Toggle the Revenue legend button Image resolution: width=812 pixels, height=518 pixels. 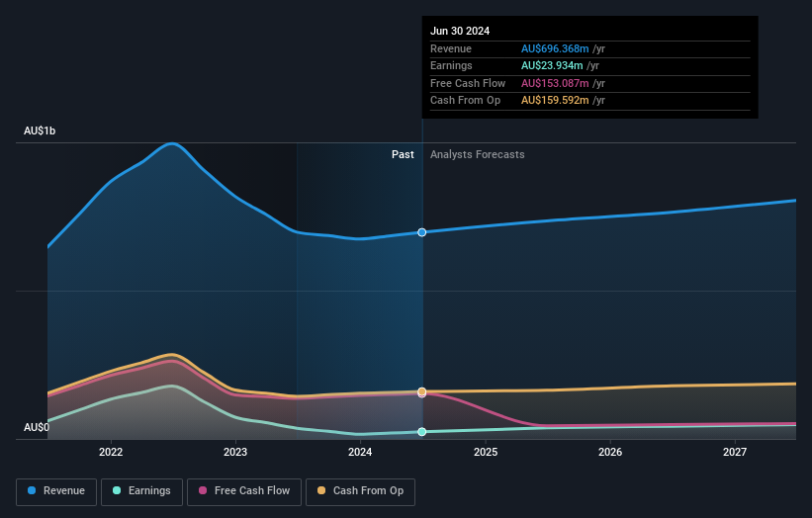pyautogui.click(x=56, y=491)
